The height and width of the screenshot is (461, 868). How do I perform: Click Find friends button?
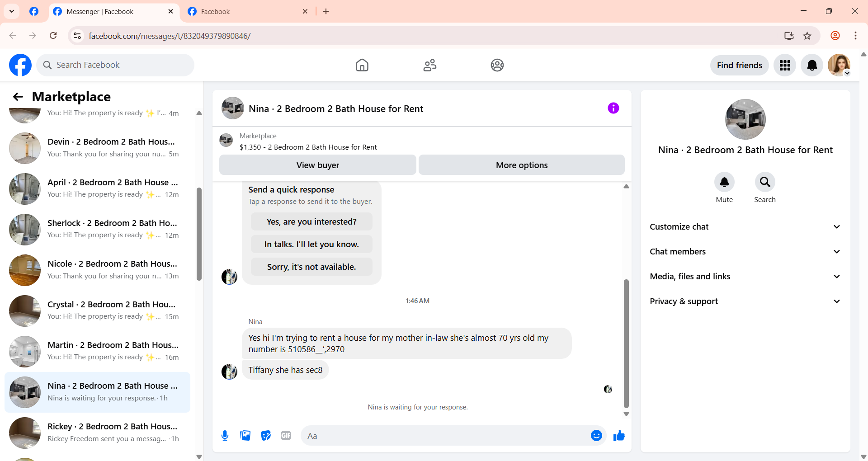tap(740, 66)
